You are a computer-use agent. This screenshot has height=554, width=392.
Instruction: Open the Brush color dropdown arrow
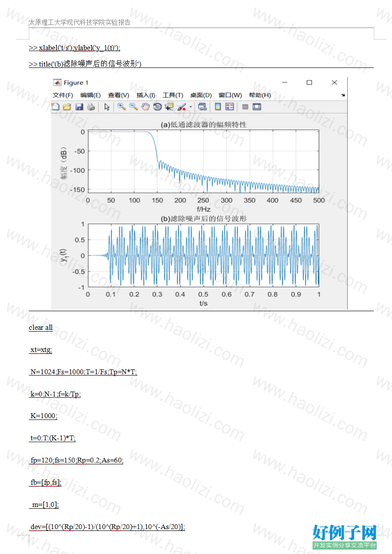(191, 107)
